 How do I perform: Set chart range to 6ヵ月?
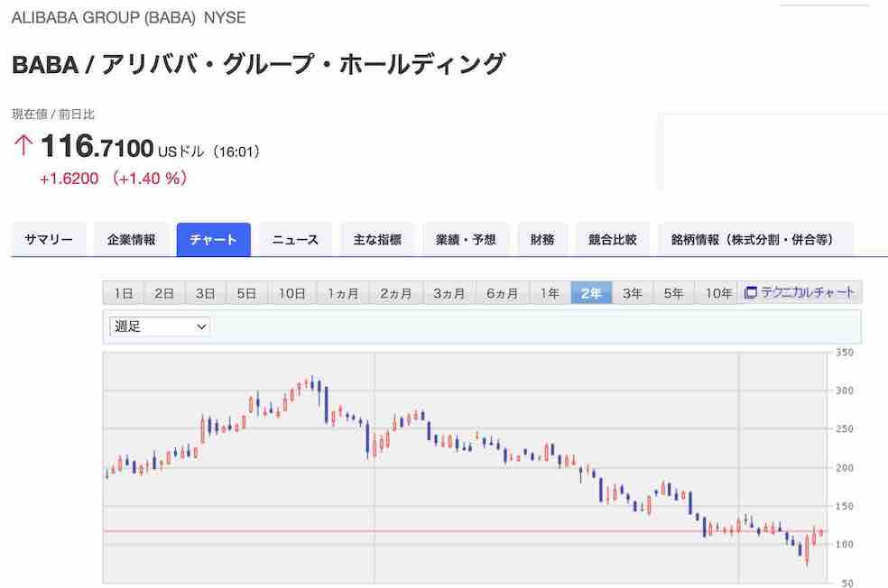click(503, 293)
